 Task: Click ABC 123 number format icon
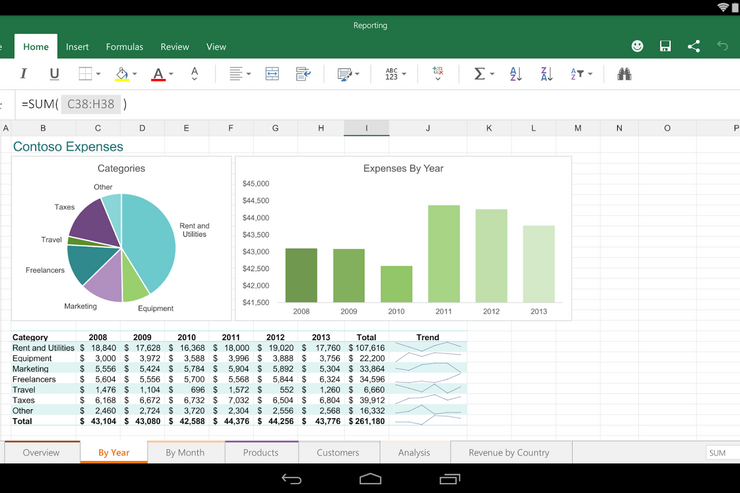point(392,74)
